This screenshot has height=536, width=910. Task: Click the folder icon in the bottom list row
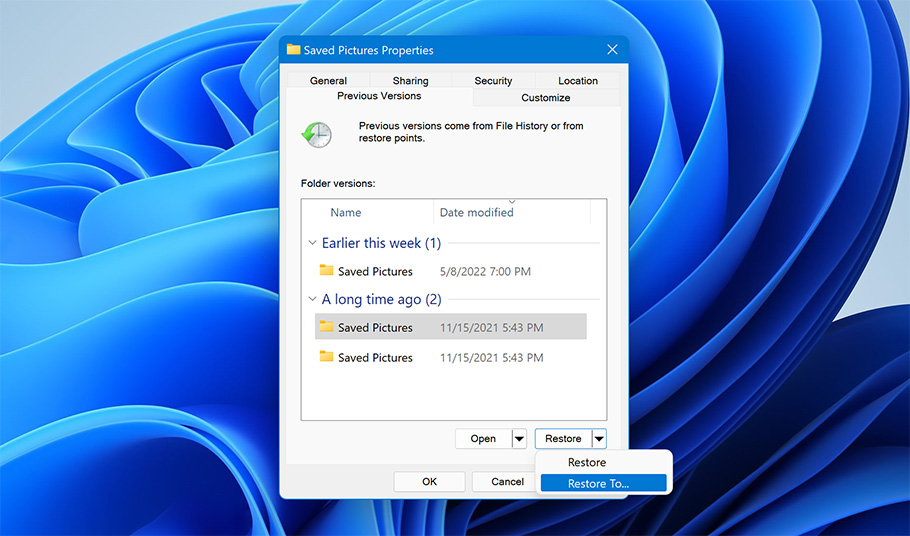tap(326, 357)
